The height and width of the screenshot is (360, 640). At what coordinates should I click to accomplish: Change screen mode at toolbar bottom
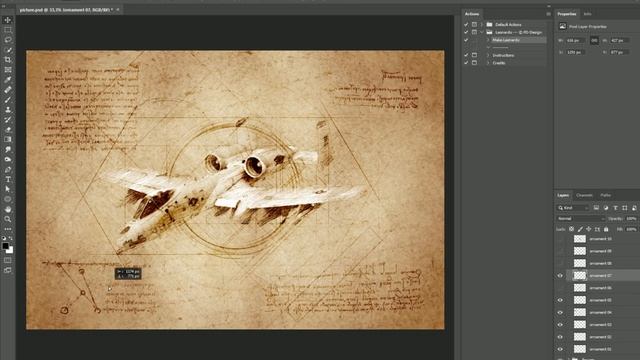[7, 270]
